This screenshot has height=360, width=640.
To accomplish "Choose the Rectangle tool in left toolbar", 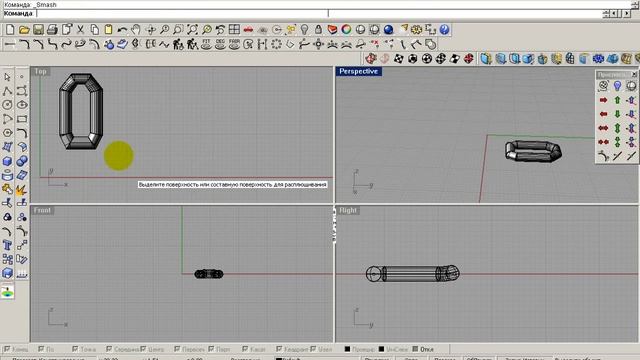I will [x=22, y=119].
